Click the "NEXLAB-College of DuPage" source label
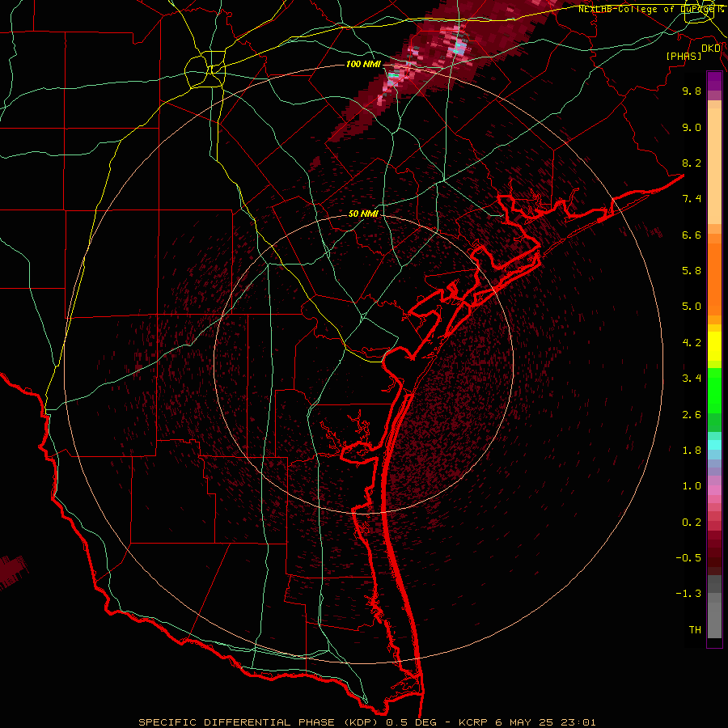Image resolution: width=728 pixels, height=728 pixels. [x=645, y=9]
